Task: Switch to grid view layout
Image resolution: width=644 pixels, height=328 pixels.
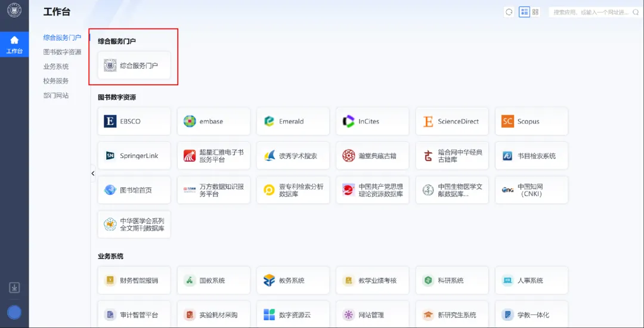Action: tap(535, 12)
